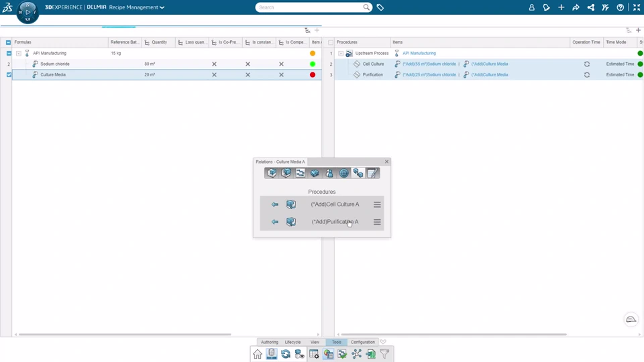Click the home icon in bottom toolbar
The height and width of the screenshot is (362, 644).
[x=258, y=354]
